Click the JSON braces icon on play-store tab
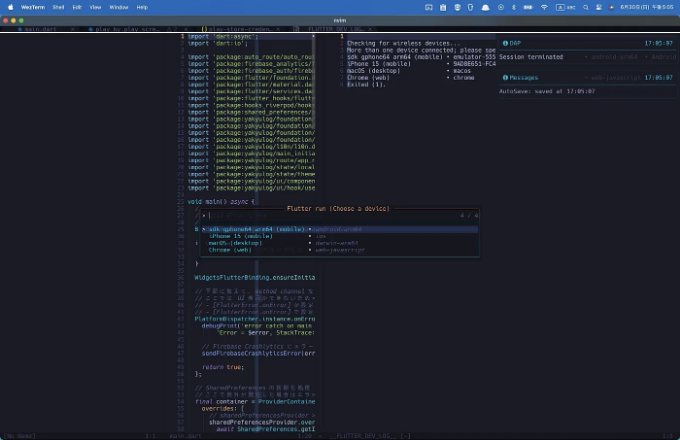680x440 pixels. 204,29
